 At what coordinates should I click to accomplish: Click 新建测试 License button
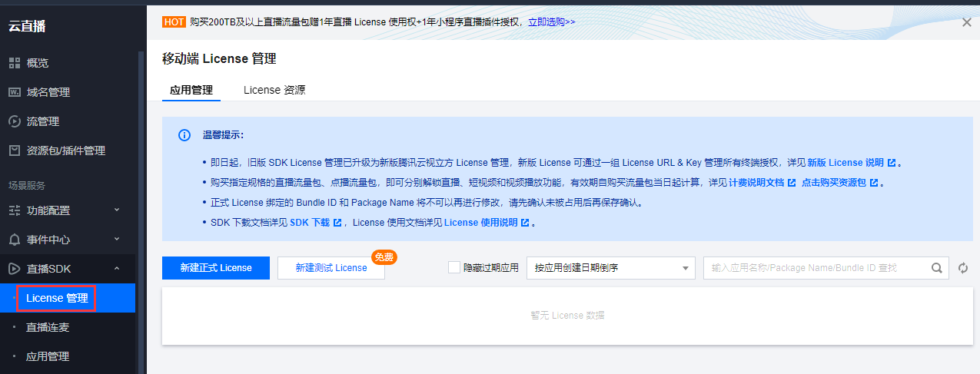coord(331,268)
